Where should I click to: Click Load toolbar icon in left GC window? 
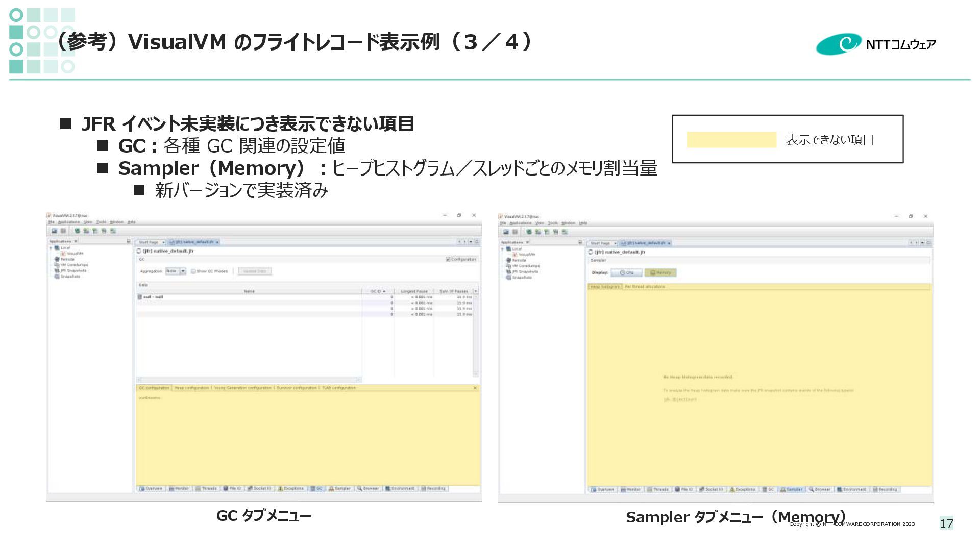coord(54,231)
